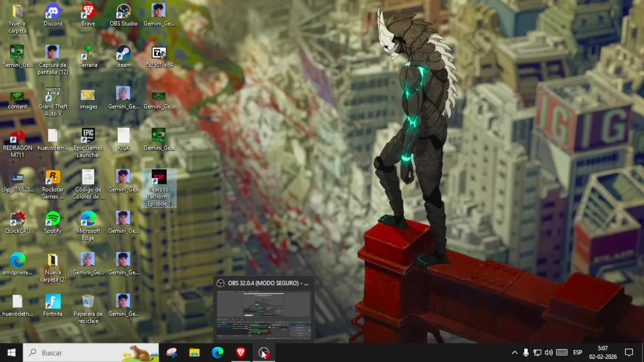Select the Terraria desktop shortcut
Image resolution: width=644 pixels, height=362 pixels.
click(88, 56)
